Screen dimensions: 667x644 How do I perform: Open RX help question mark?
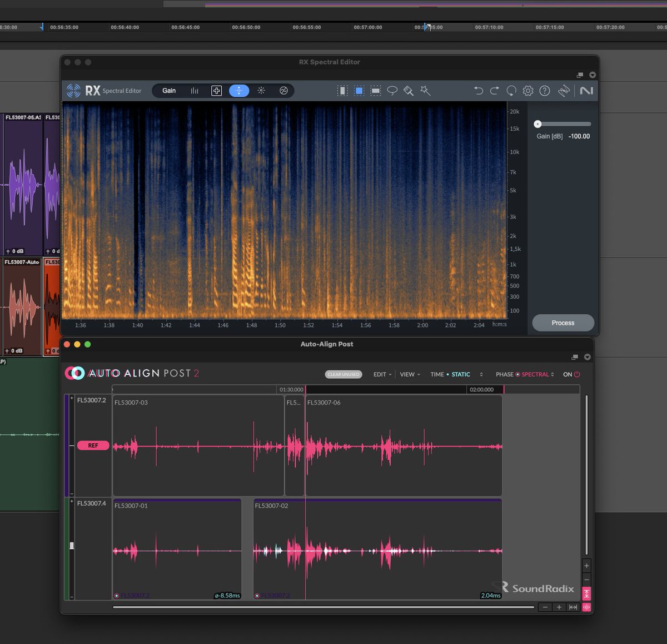(545, 91)
